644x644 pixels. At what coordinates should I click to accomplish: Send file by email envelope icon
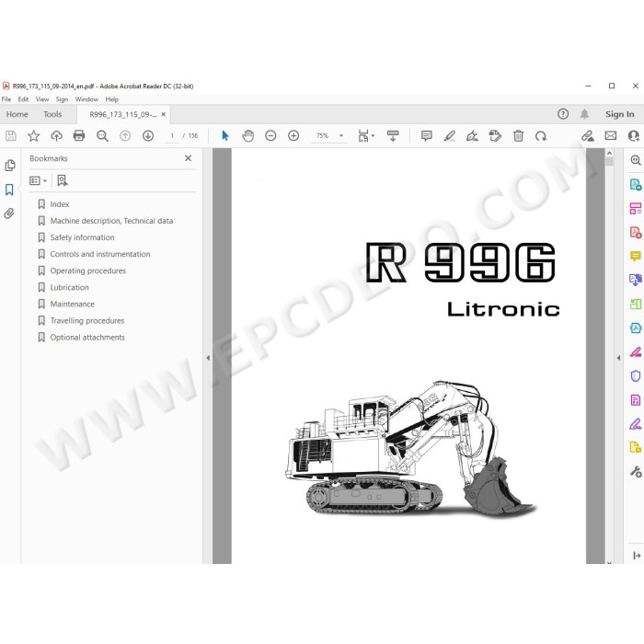click(x=611, y=135)
